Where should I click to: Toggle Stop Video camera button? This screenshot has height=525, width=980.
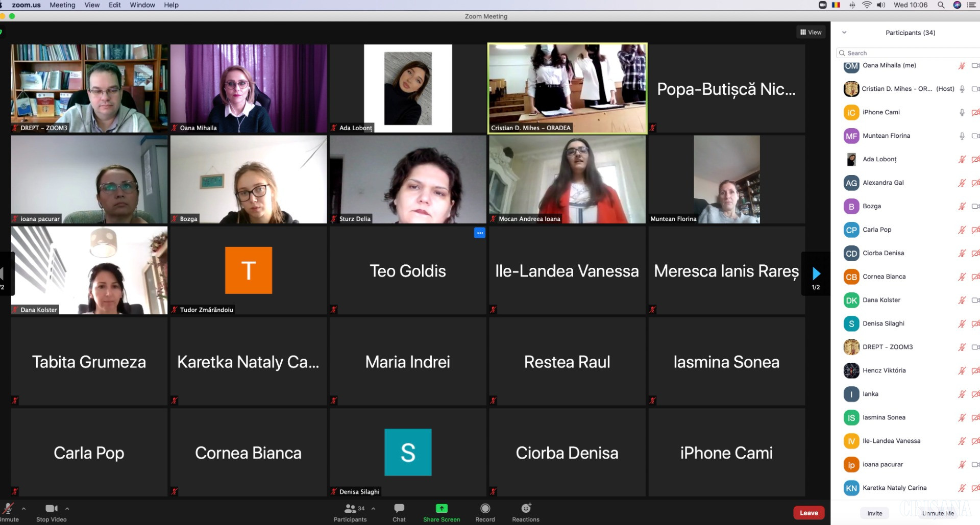[51, 508]
